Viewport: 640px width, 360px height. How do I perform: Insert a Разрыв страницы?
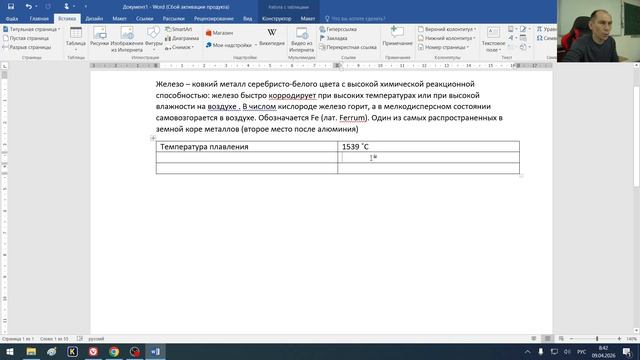click(27, 47)
